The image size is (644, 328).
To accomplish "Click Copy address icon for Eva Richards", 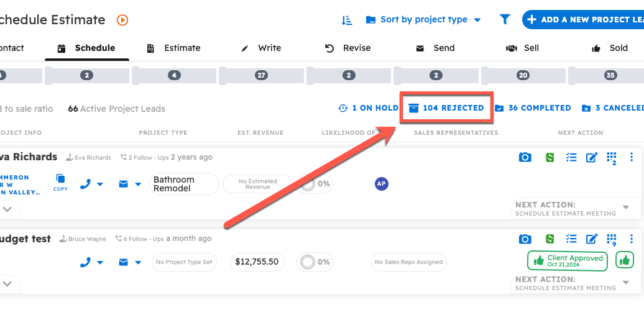I will 60,182.
